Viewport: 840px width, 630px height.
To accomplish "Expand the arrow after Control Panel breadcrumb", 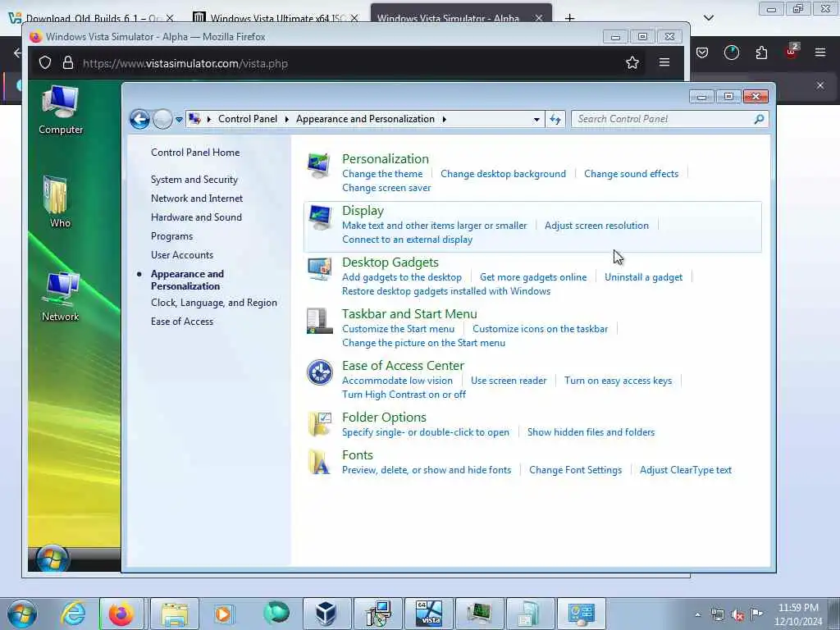I will (286, 119).
